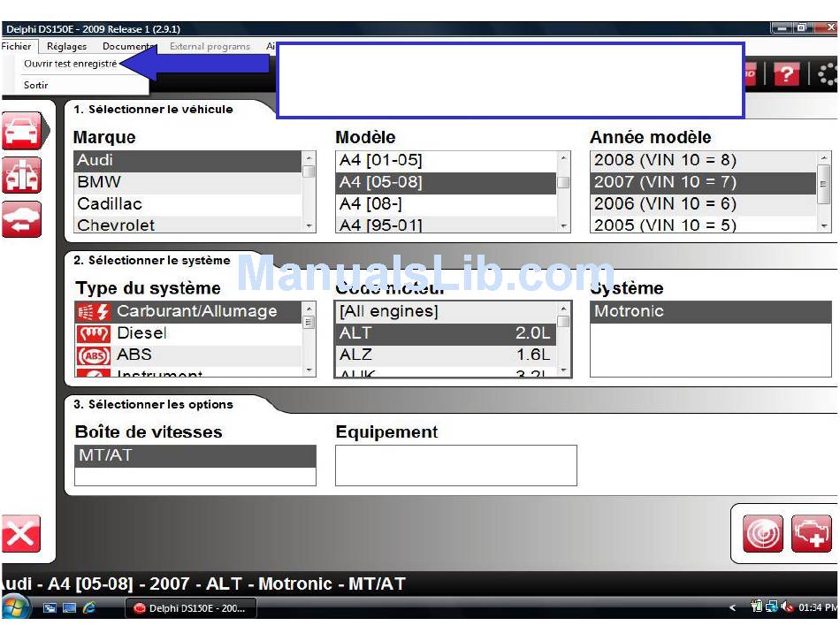Click the two-cars icon in left sidebar
Image resolution: width=840 pixels, height=641 pixels.
pos(21,175)
